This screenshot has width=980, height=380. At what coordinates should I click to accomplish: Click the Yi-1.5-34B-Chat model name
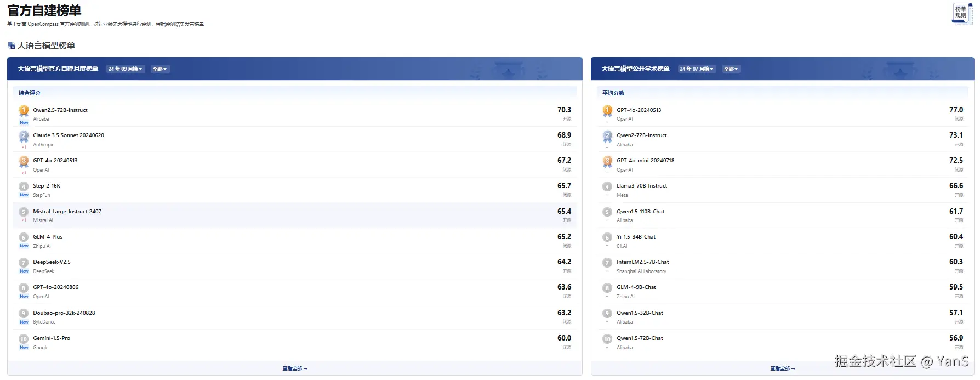(x=636, y=237)
